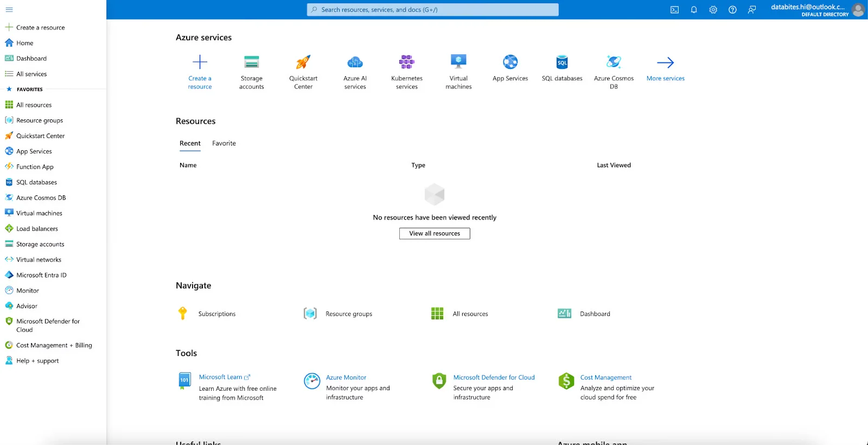868x445 pixels.
Task: Click the Create a resource plus icon tile
Action: [x=200, y=62]
